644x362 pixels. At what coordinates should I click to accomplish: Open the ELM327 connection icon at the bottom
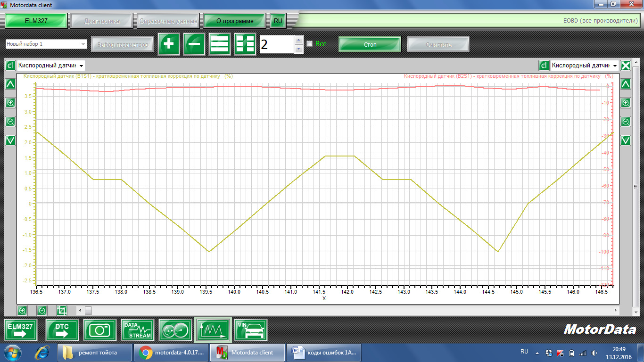21,330
